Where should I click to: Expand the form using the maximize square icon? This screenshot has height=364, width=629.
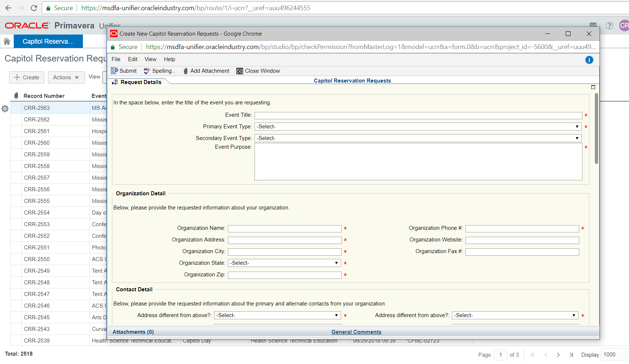click(x=593, y=87)
